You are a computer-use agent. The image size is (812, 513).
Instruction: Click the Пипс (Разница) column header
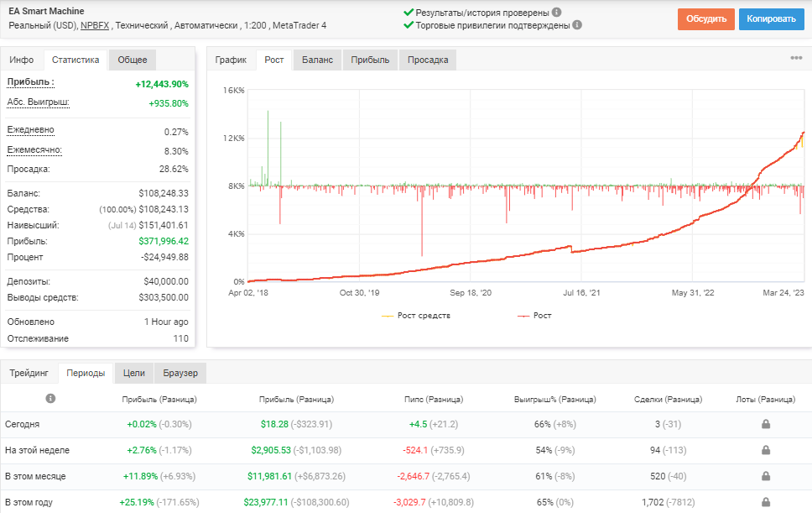(x=434, y=399)
